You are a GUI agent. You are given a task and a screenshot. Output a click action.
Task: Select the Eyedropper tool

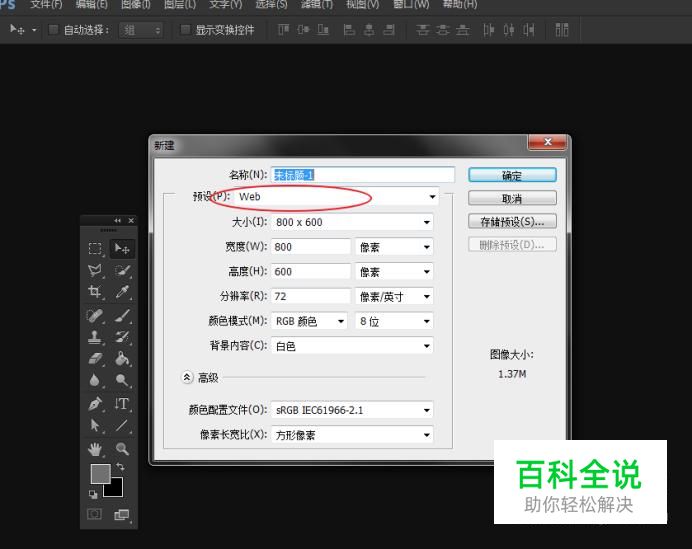[x=122, y=292]
